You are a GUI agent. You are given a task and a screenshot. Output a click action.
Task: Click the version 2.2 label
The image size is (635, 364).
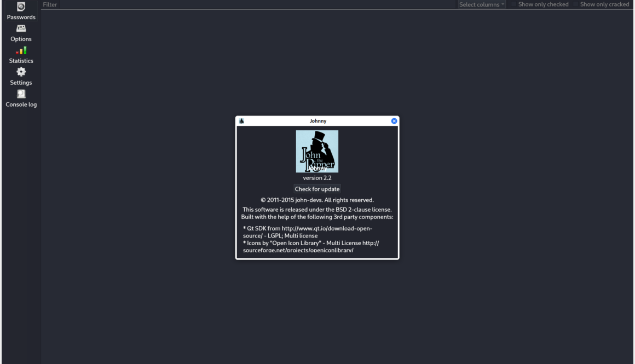click(x=317, y=178)
